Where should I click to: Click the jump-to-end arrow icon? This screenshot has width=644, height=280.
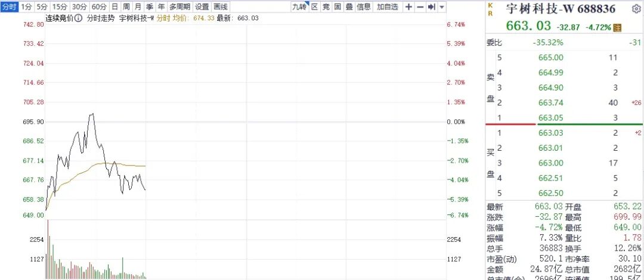tap(431, 7)
